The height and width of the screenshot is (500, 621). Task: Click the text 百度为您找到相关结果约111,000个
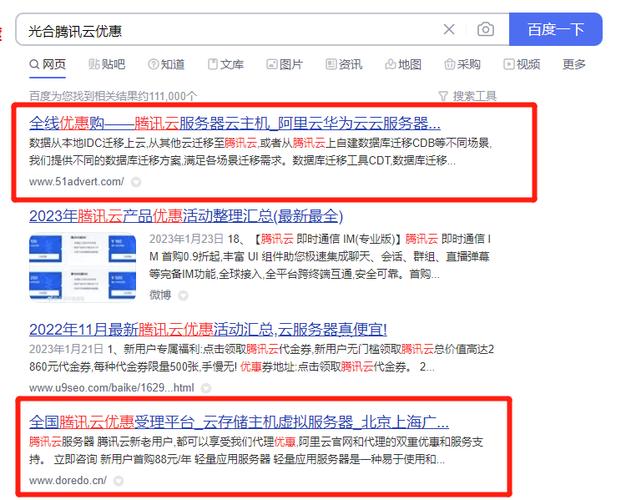point(113,96)
